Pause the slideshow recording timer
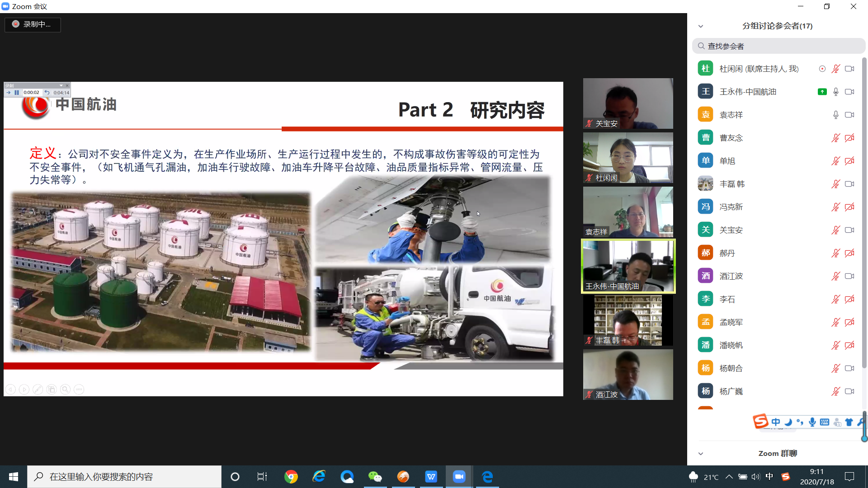Image resolution: width=868 pixels, height=488 pixels. tap(17, 93)
